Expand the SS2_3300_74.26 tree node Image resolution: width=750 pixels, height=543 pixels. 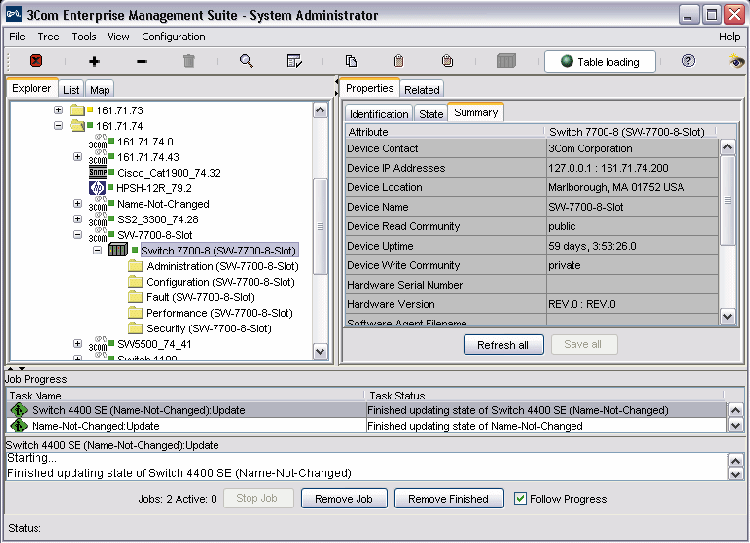point(78,219)
